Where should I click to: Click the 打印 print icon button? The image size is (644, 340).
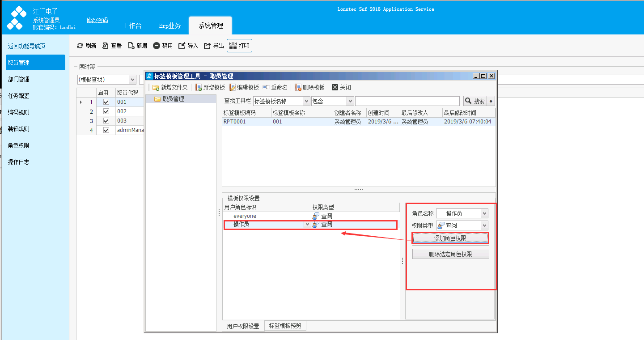coord(239,46)
